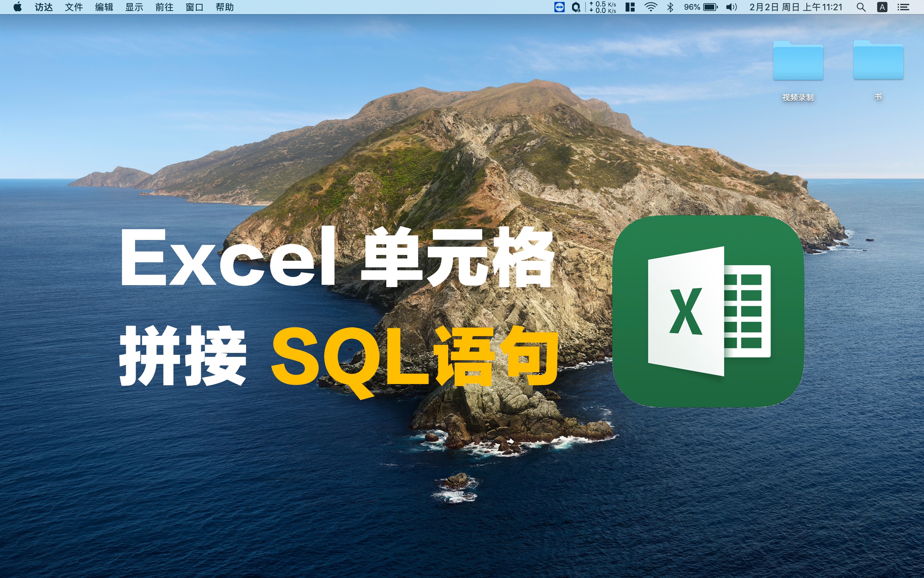Open the Apple menu
Viewport: 924px width, 578px height.
[x=18, y=7]
